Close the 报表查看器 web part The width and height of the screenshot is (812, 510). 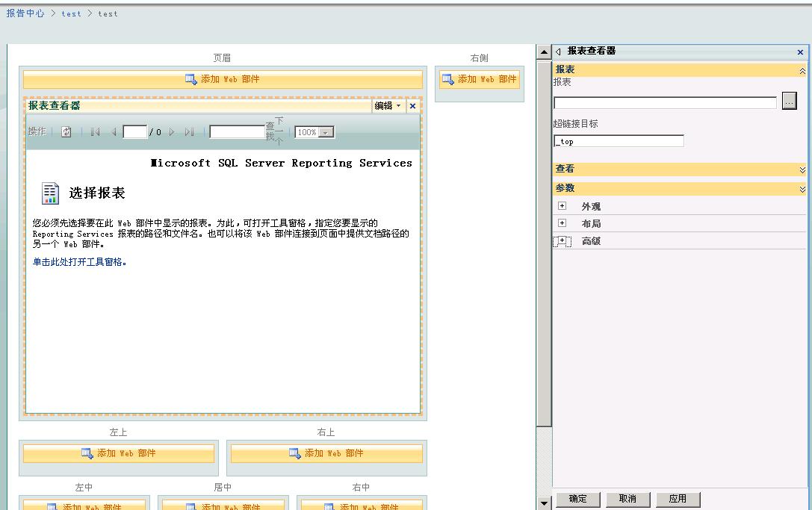[413, 106]
